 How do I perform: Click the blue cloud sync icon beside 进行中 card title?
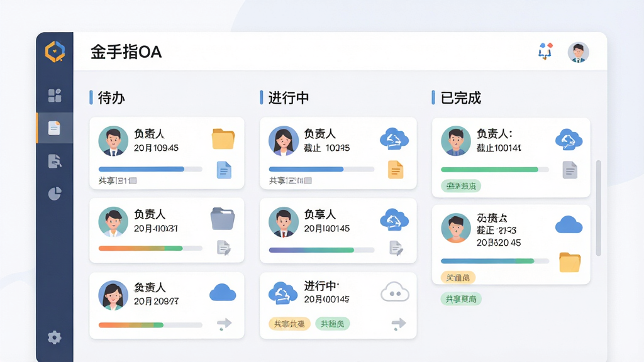283,293
